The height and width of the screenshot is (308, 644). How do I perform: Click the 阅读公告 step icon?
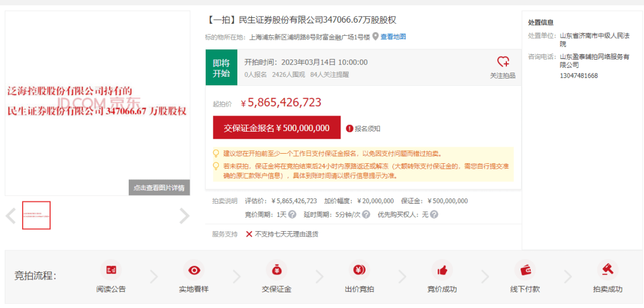tap(111, 270)
